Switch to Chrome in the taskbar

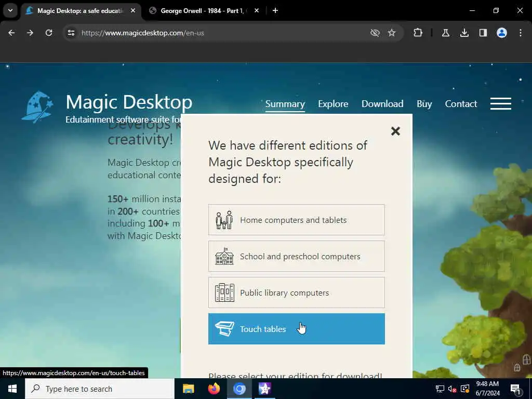pos(239,389)
